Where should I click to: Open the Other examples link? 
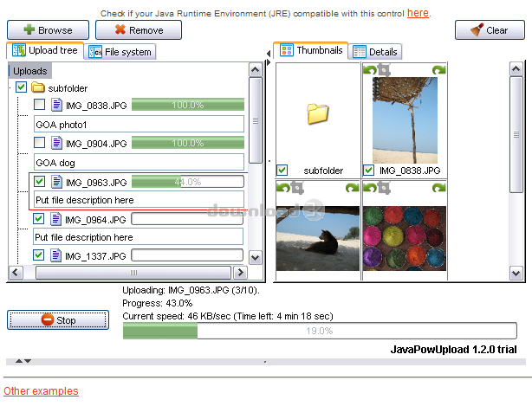(x=41, y=391)
